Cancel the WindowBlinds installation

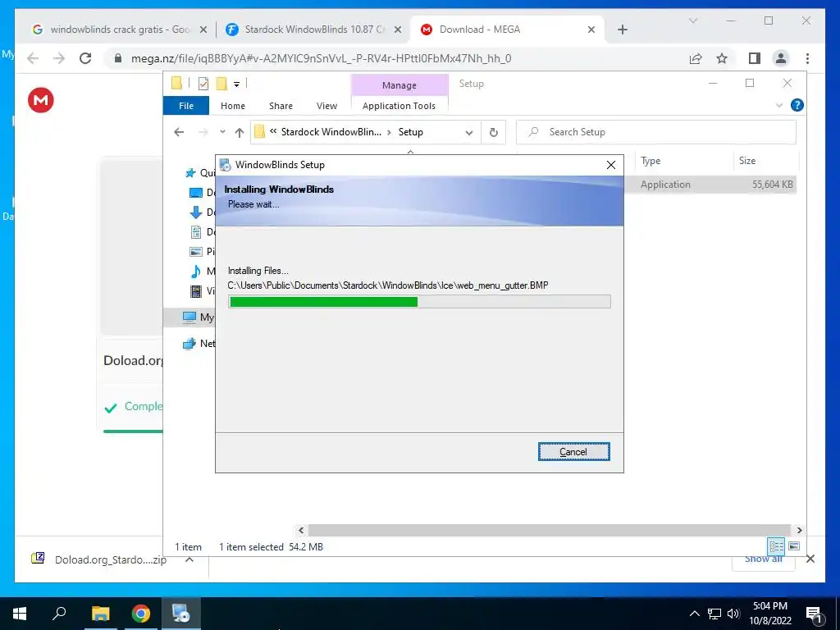tap(573, 452)
